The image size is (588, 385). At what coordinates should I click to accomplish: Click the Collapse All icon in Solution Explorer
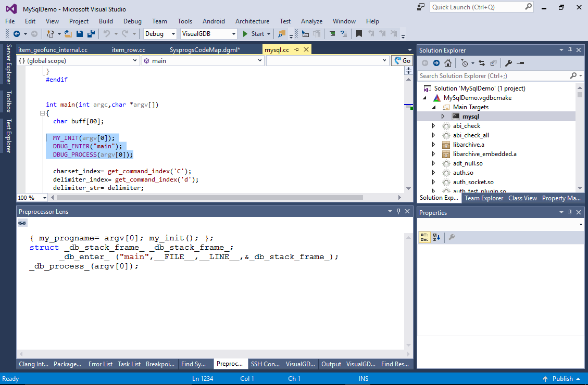pyautogui.click(x=494, y=63)
